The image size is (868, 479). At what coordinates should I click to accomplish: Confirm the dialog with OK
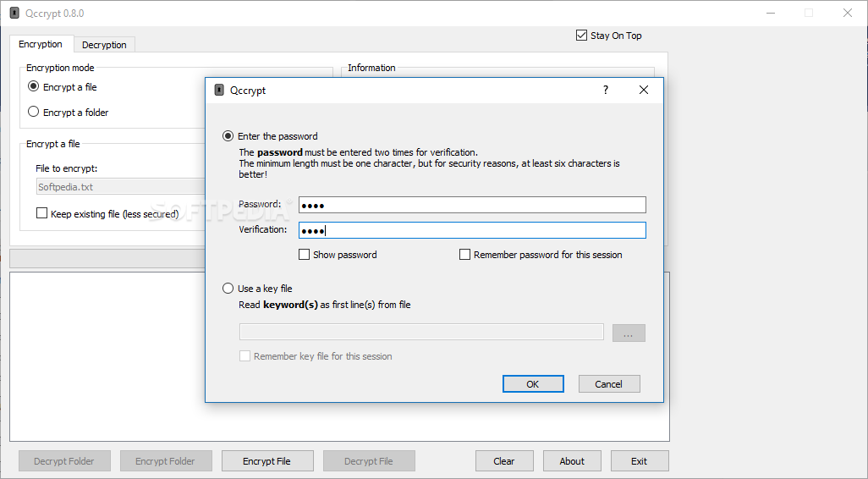coord(532,383)
